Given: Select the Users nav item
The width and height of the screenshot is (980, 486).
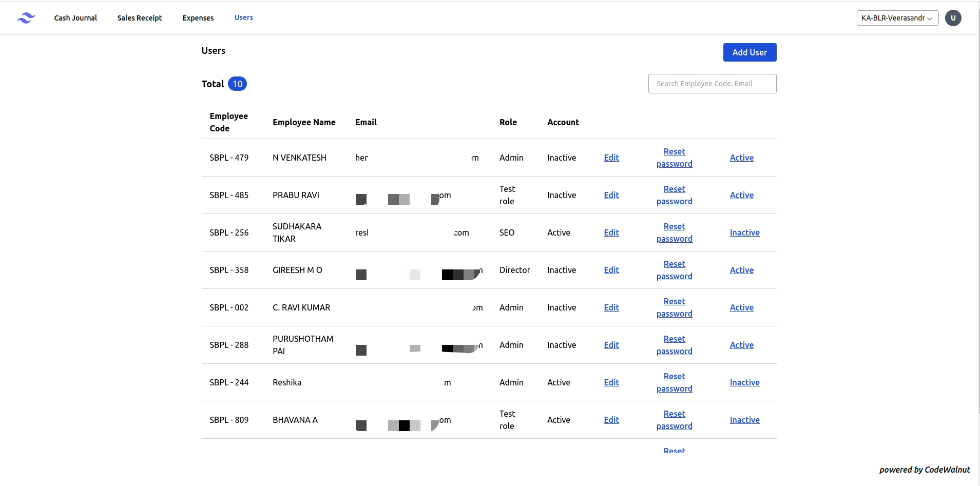Looking at the screenshot, I should [x=243, y=17].
